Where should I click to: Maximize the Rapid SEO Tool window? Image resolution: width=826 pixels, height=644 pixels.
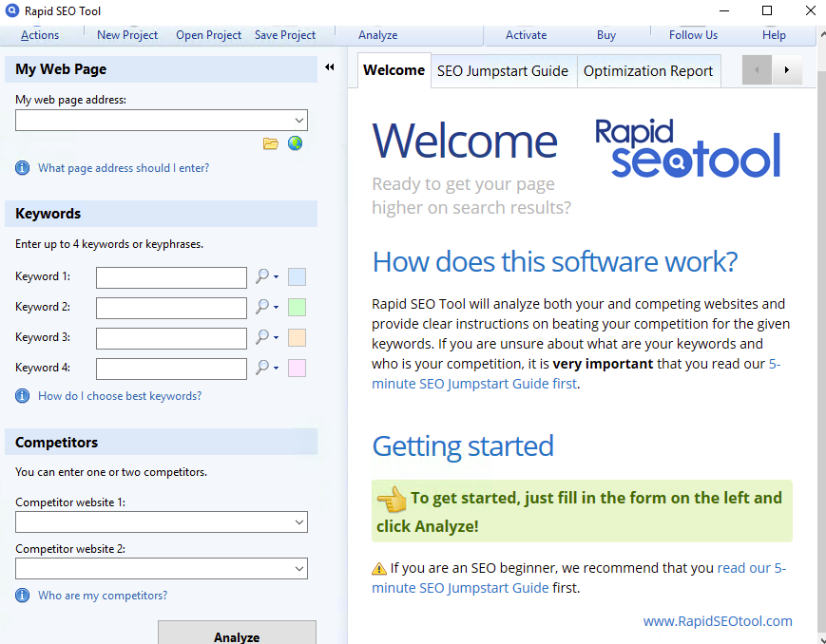click(767, 10)
